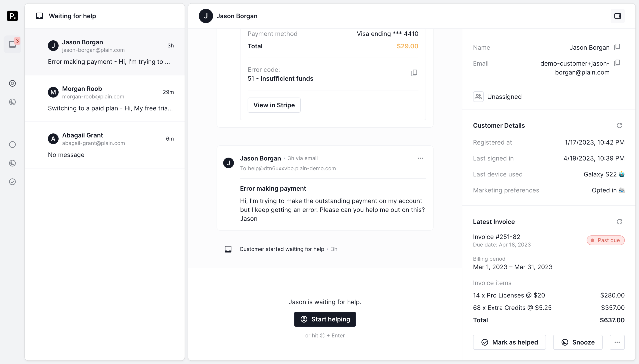Click Abagail Grant's avatar
The image size is (639, 364).
coord(53,139)
